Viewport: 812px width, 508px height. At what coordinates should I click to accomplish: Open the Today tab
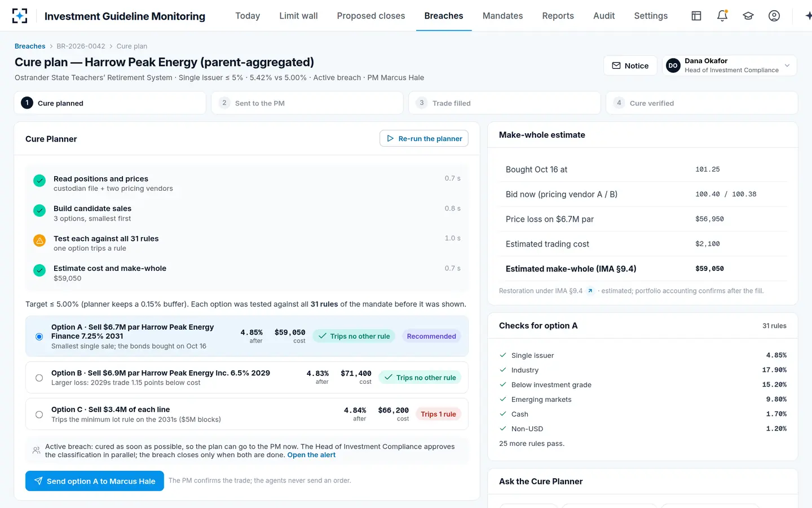click(248, 16)
